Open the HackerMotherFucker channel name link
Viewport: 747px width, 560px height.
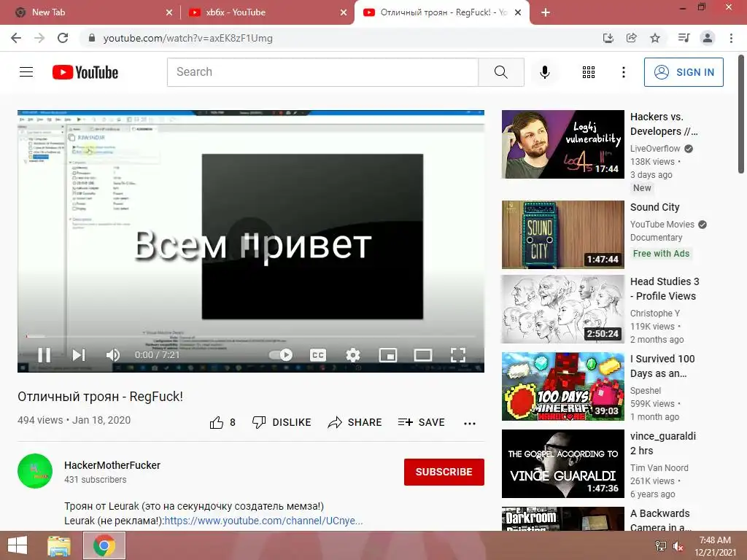pos(112,465)
